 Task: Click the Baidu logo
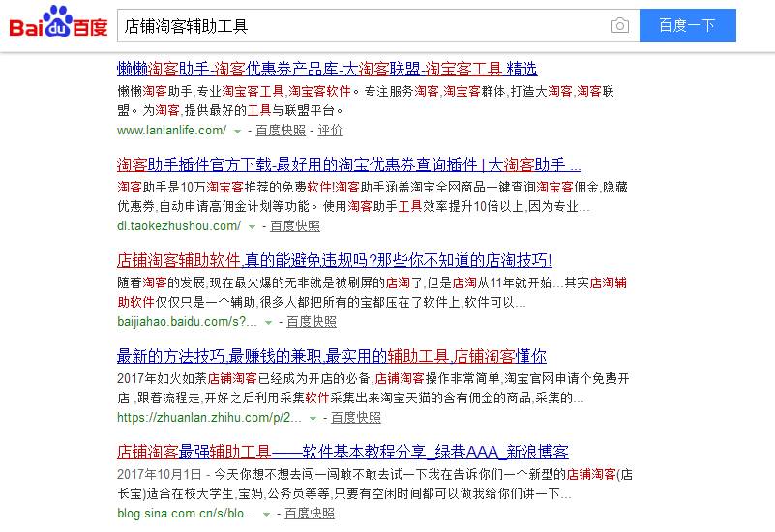click(58, 22)
